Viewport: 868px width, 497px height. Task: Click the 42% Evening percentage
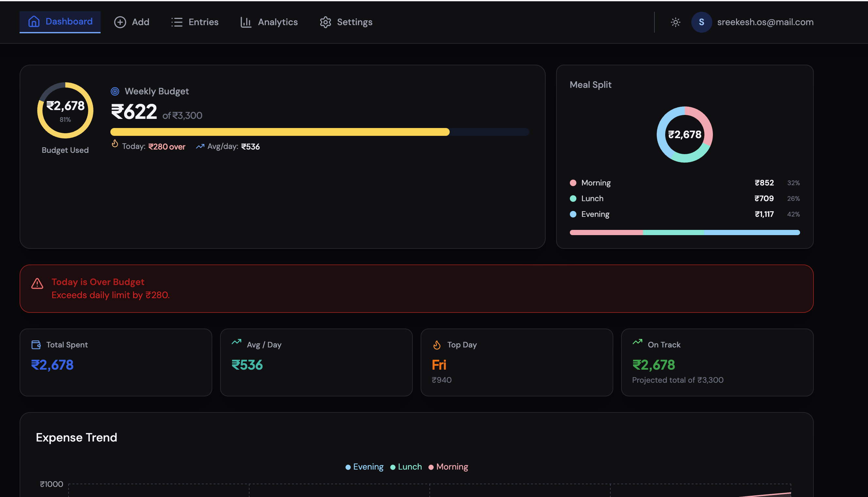(x=793, y=214)
